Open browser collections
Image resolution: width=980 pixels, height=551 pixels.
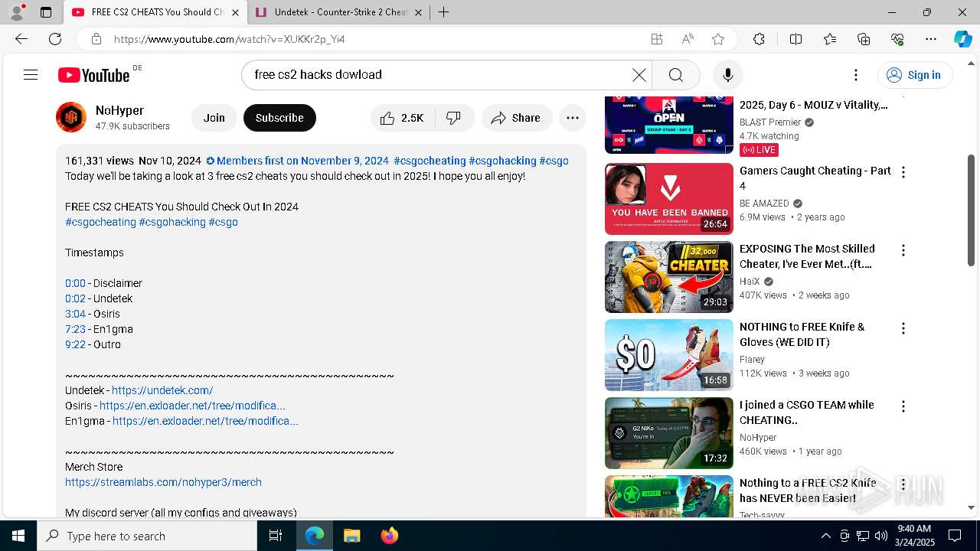click(864, 39)
